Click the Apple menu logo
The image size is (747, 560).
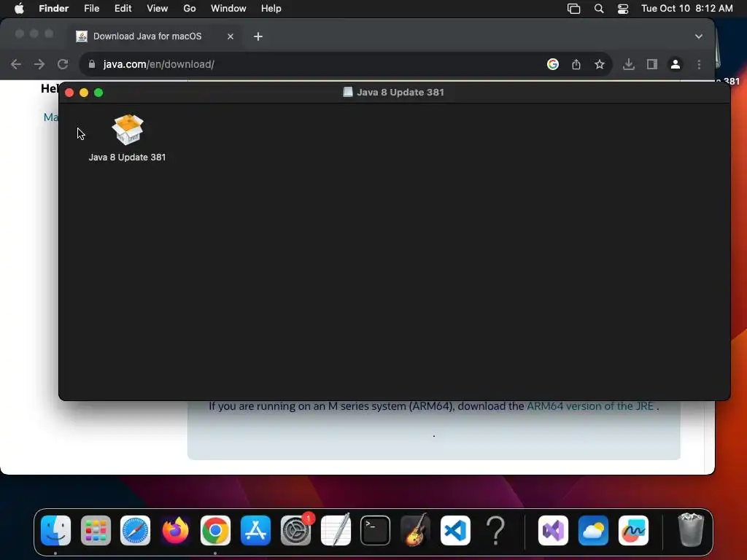tap(19, 9)
